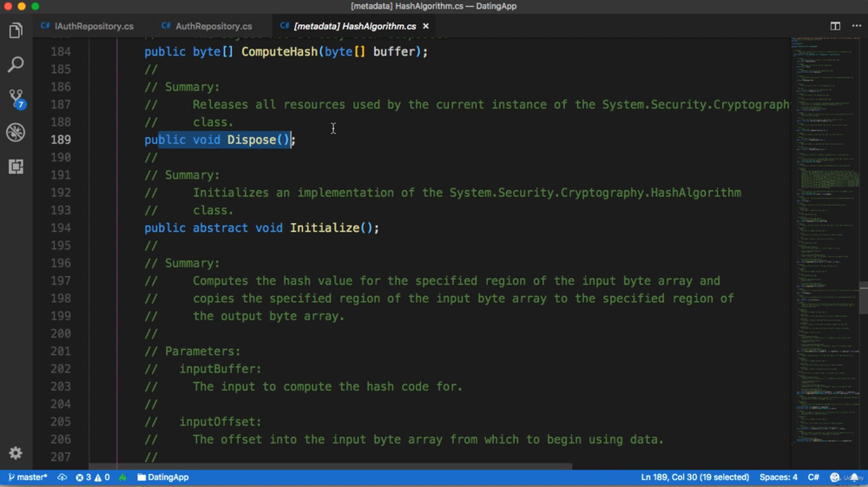Close the HashAlgorithm.cs metadata tab
Screen dimensions: 868x487
(x=425, y=26)
